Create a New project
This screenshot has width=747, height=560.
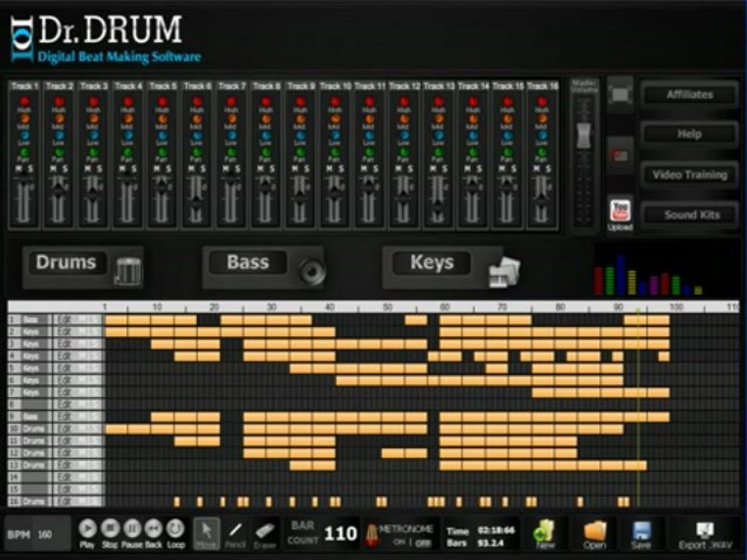[x=545, y=534]
